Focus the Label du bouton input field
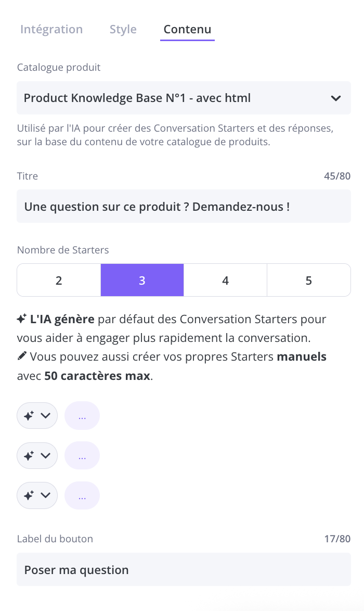This screenshot has height=611, width=364. pos(184,570)
